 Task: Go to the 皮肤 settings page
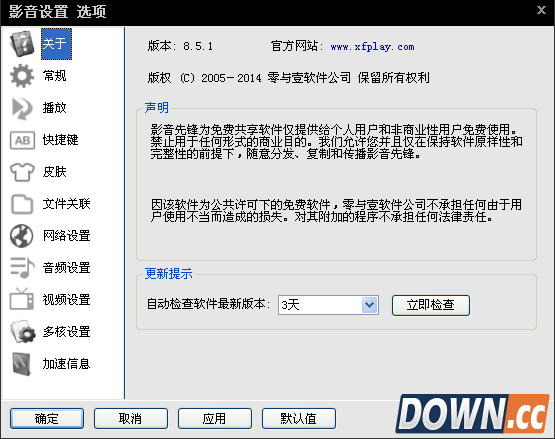click(55, 172)
